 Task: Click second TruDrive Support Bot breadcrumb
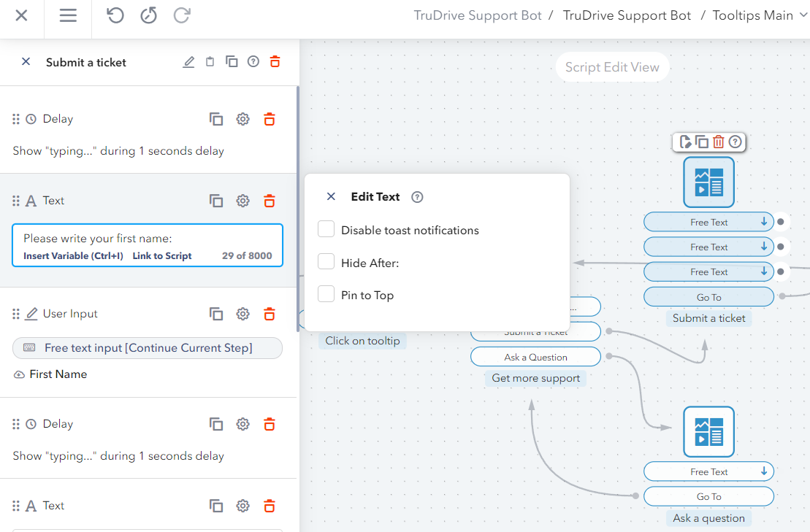point(627,15)
